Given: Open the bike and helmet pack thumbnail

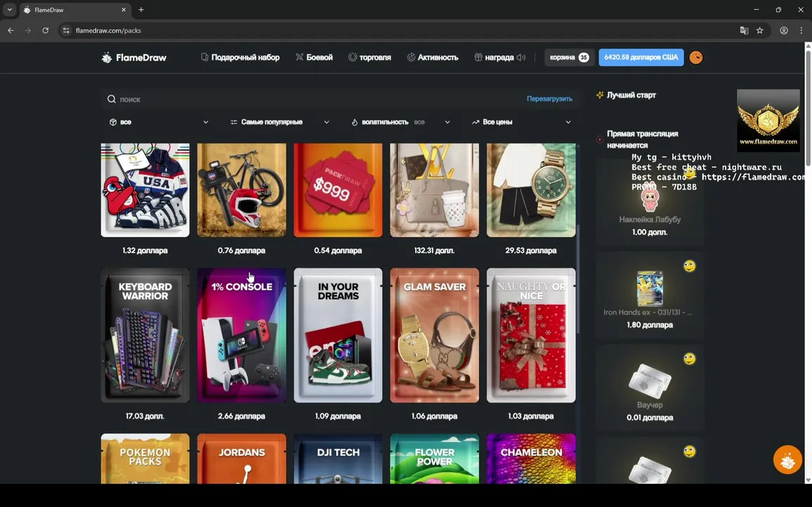Looking at the screenshot, I should [x=241, y=190].
